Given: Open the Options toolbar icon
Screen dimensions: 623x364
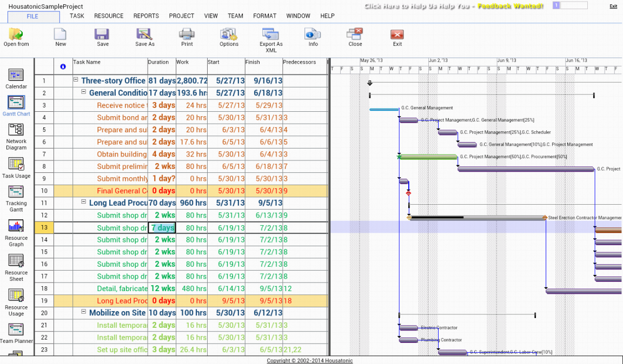Looking at the screenshot, I should [229, 35].
